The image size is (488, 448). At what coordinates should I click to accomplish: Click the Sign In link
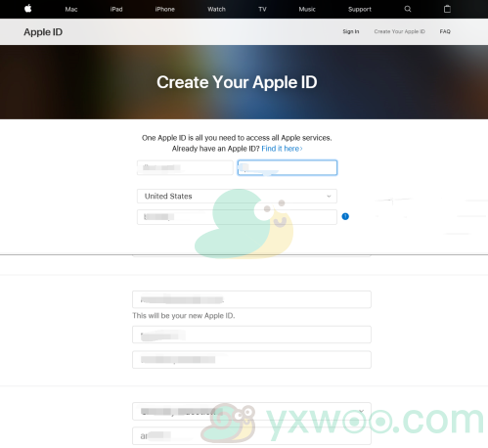pos(351,31)
